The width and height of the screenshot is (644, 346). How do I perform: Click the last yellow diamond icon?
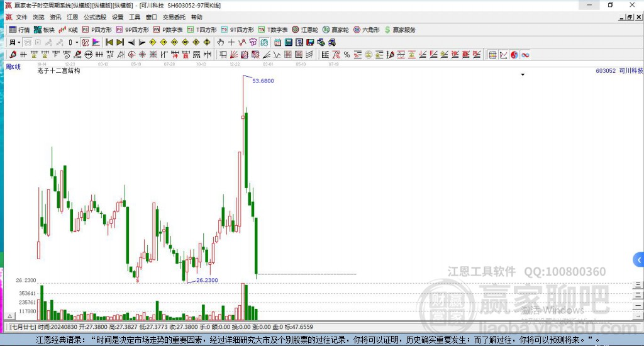207,42
